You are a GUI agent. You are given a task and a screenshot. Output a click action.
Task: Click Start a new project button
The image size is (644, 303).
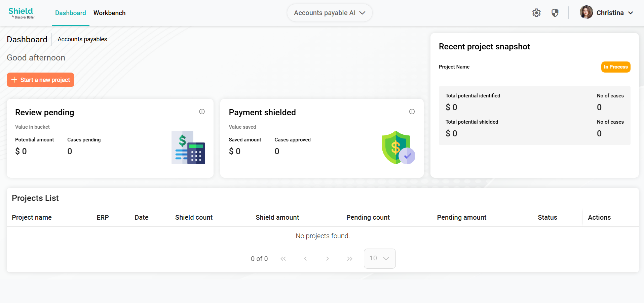click(x=40, y=80)
